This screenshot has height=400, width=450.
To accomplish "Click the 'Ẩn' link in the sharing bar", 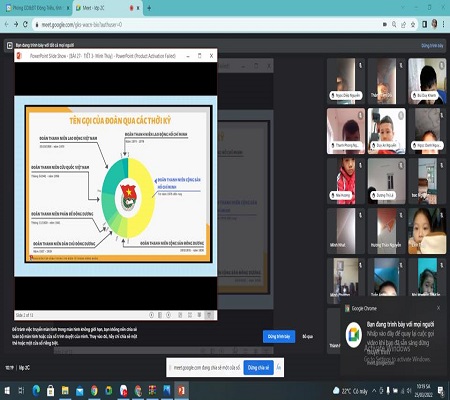I will click(279, 367).
